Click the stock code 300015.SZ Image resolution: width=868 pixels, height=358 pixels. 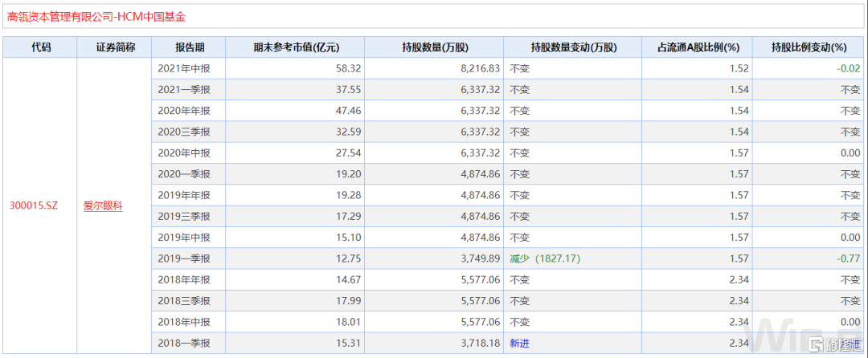(33, 205)
